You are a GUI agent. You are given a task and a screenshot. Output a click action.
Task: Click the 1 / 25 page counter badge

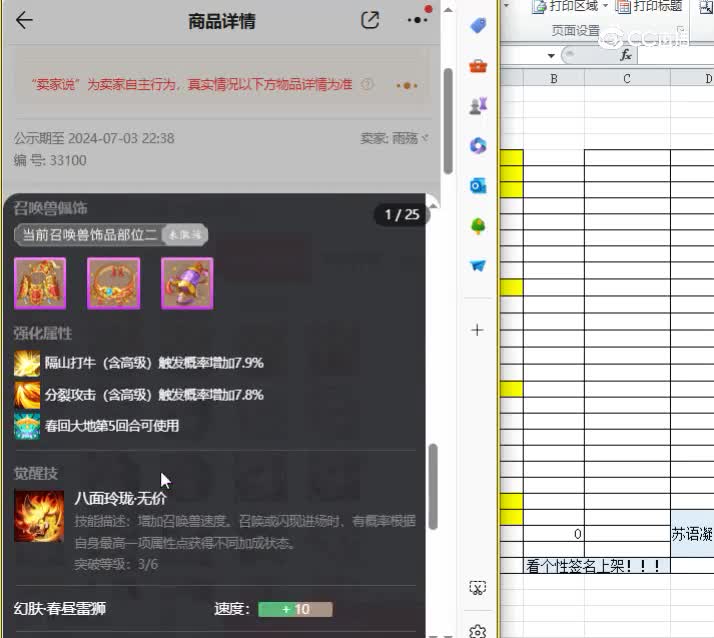click(402, 214)
